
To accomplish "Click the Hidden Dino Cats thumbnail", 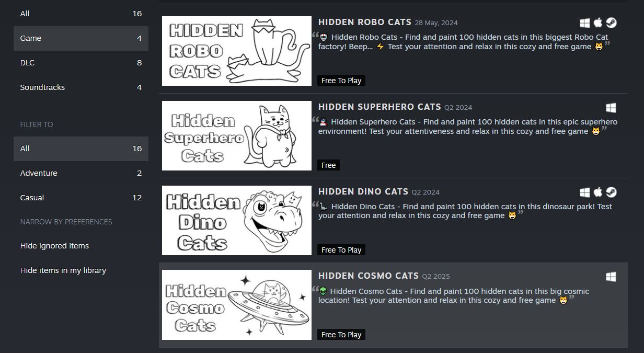I will [x=237, y=220].
